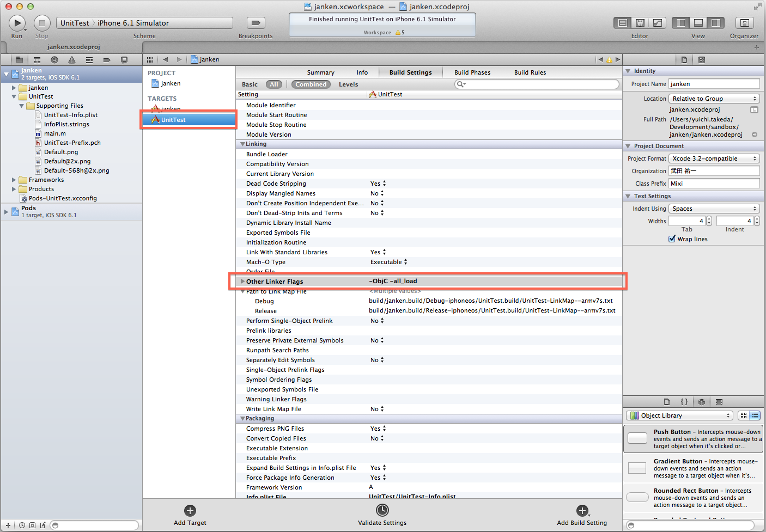
Task: Toggle Wrap lines checkbox
Action: pos(672,239)
